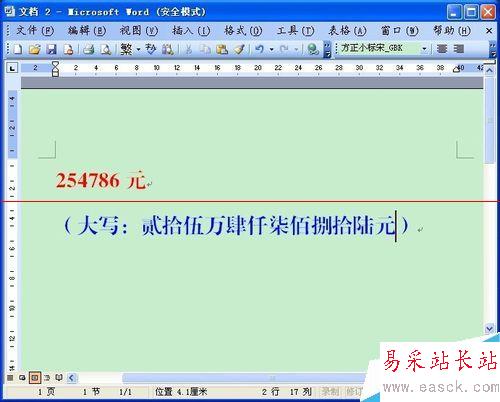Viewport: 500px width, 402px height.
Task: Open the undo history dropdown arrow
Action: [272, 49]
